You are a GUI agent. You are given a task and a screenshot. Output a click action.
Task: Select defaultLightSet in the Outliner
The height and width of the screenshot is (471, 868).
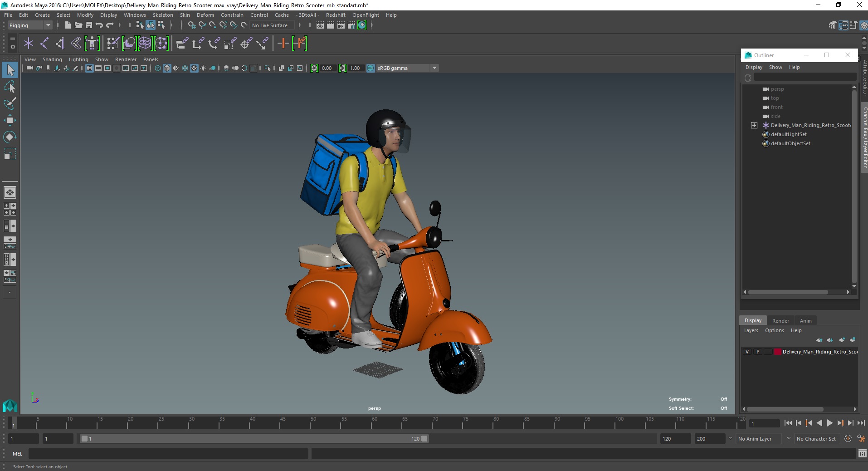[x=788, y=134]
